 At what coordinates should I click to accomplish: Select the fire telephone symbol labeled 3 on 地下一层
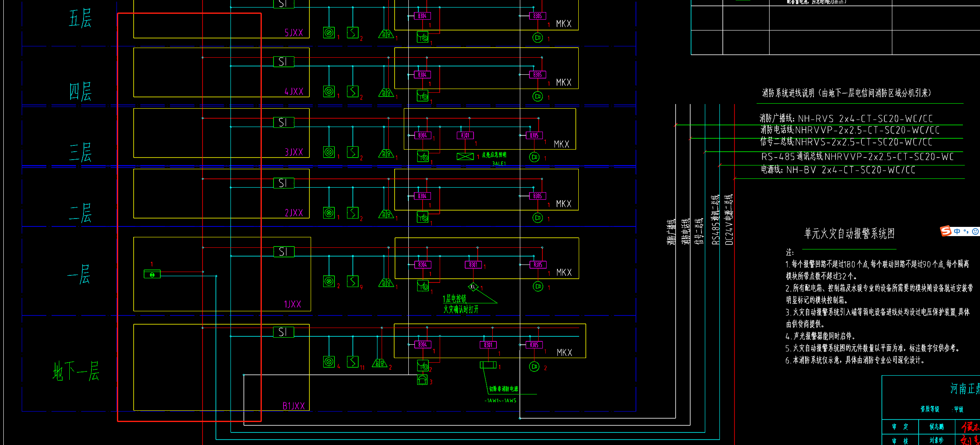click(x=422, y=380)
